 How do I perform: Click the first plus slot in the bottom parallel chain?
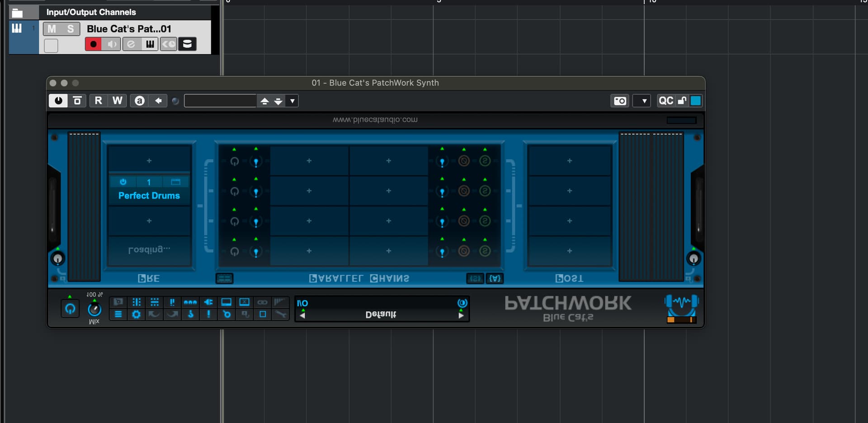(309, 251)
